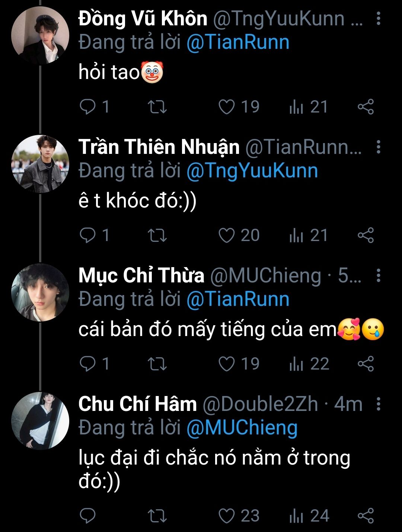Share Trần Thiên Nhuận's tweet
The height and width of the screenshot is (532, 402).
[366, 235]
